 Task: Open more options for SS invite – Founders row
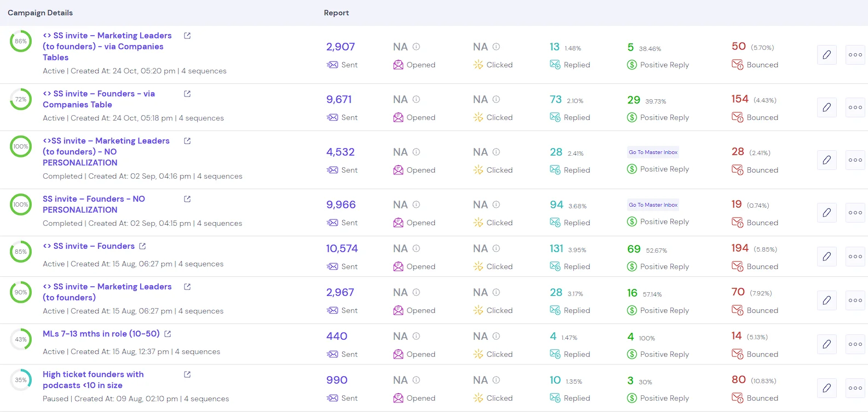pyautogui.click(x=855, y=257)
